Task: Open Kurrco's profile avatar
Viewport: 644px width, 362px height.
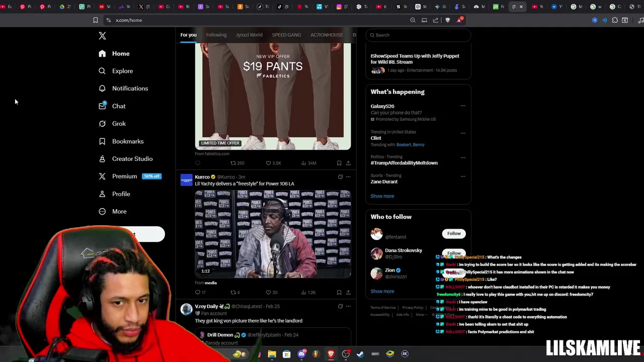Action: pyautogui.click(x=186, y=180)
